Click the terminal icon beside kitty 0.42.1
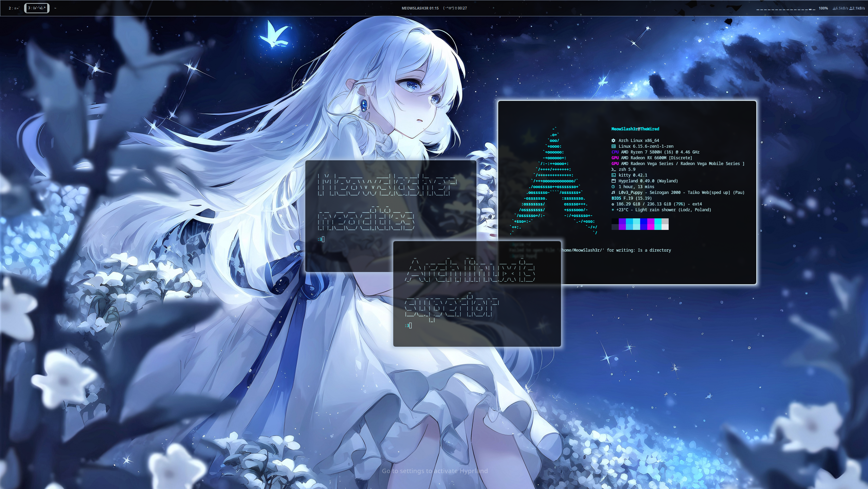The image size is (868, 489). (x=613, y=175)
